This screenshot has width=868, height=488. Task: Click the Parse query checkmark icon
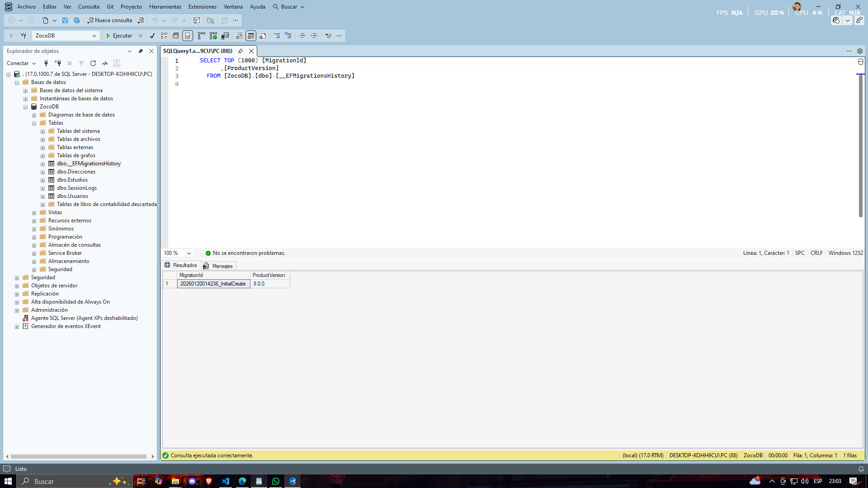tap(152, 36)
